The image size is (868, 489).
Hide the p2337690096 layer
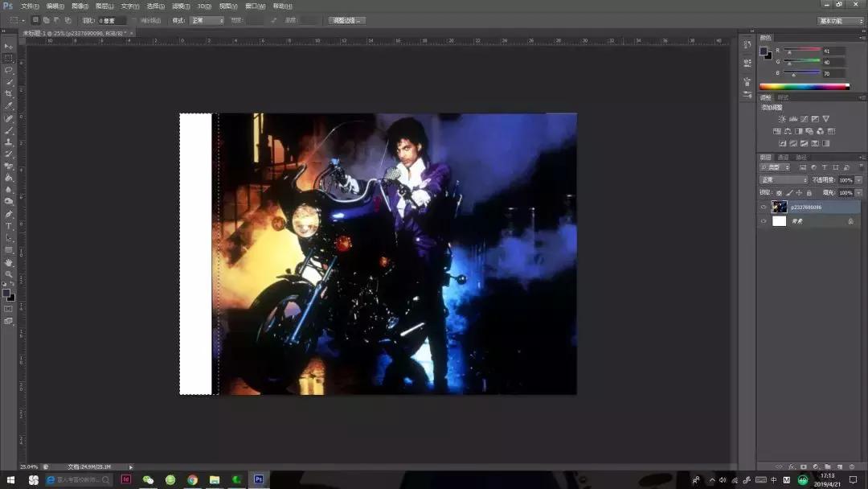point(764,207)
